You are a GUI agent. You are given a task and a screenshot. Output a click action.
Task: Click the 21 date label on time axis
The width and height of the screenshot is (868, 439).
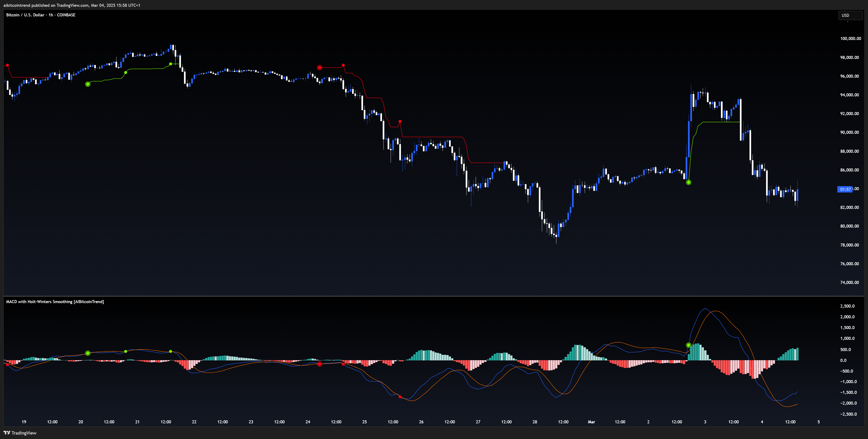(x=137, y=422)
